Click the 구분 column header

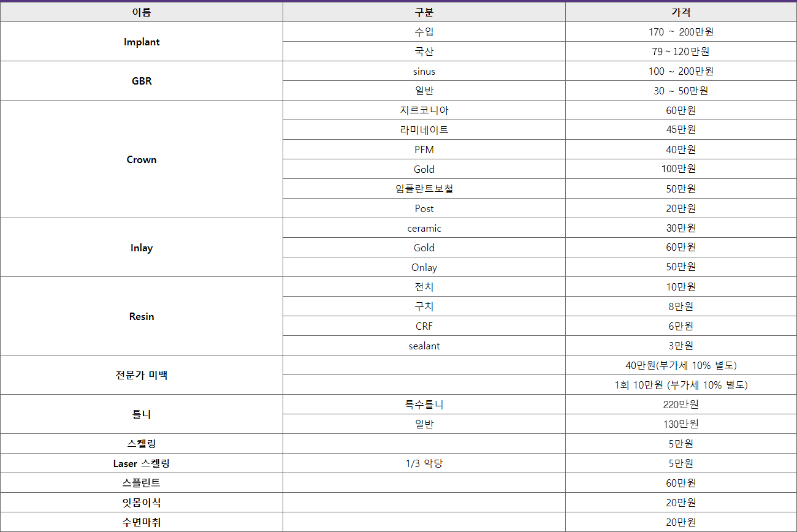click(x=424, y=12)
